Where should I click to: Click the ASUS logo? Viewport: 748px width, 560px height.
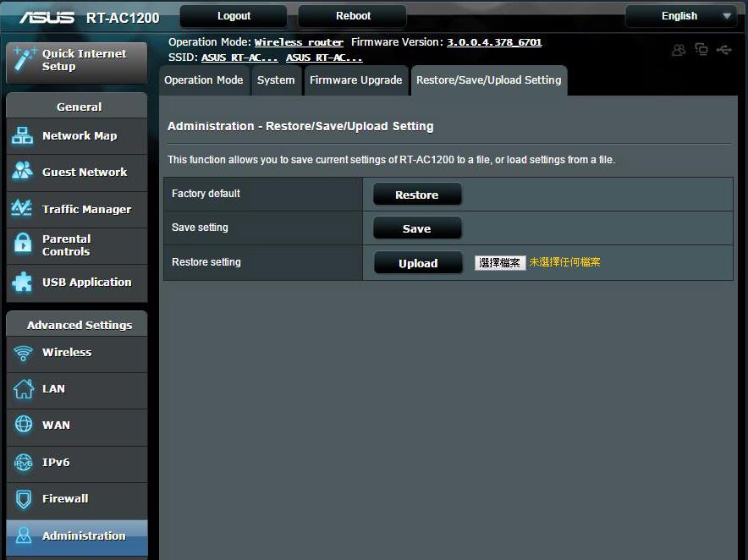point(47,18)
